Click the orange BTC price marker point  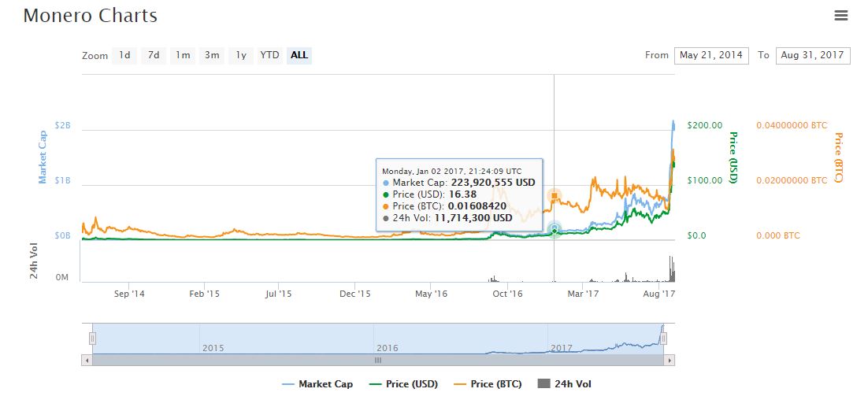coord(555,196)
